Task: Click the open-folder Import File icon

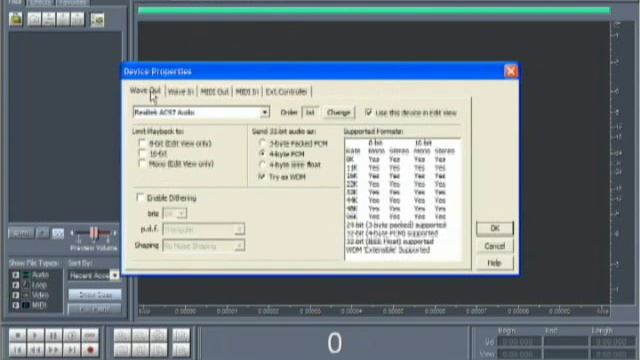Action: coord(16,19)
